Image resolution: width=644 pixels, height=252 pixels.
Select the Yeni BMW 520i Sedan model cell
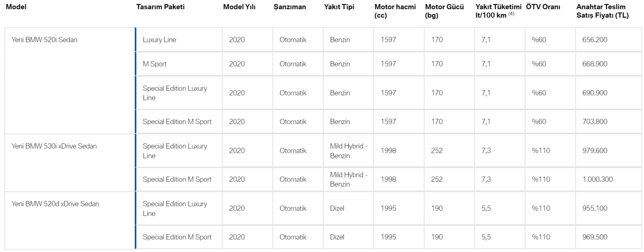click(x=44, y=40)
